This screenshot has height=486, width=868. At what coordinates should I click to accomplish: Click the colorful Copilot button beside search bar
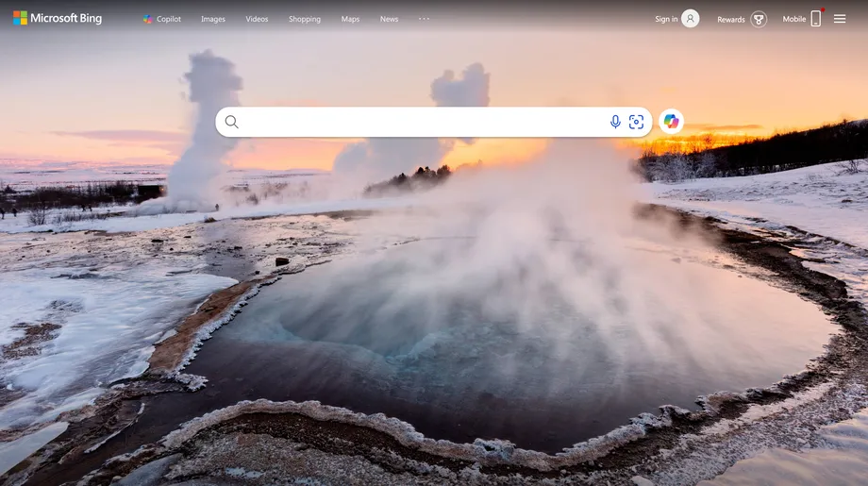(671, 122)
